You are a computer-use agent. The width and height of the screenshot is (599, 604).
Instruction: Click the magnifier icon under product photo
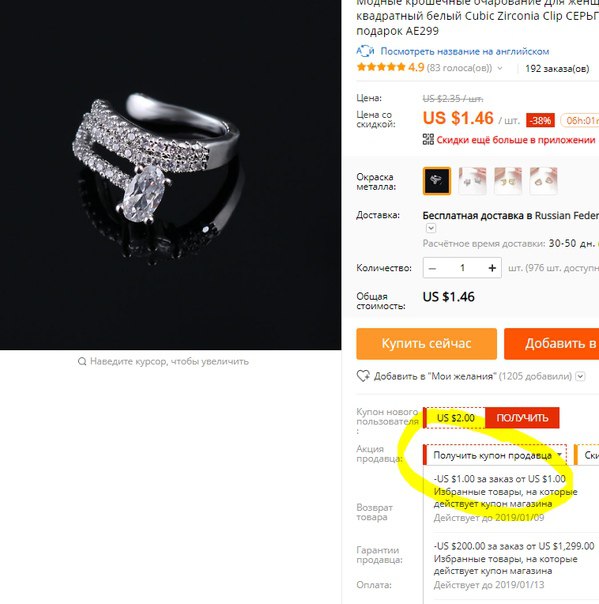click(82, 361)
